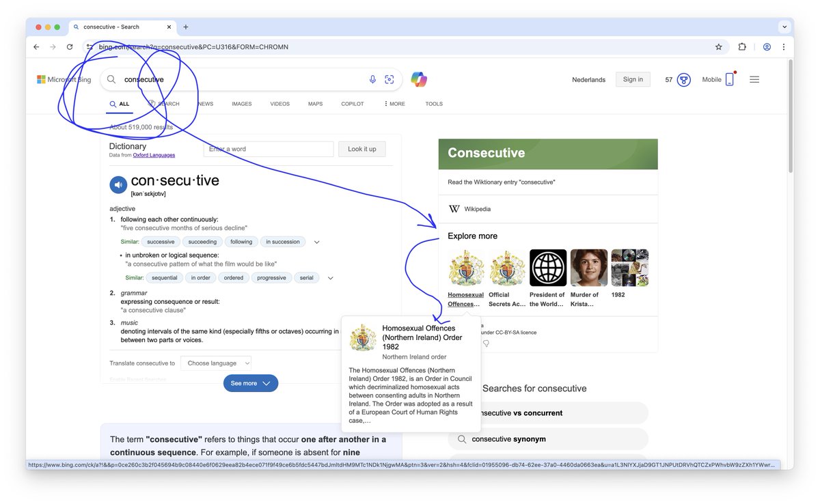
Task: Expand more synonyms after 'in succession'
Action: click(x=316, y=241)
